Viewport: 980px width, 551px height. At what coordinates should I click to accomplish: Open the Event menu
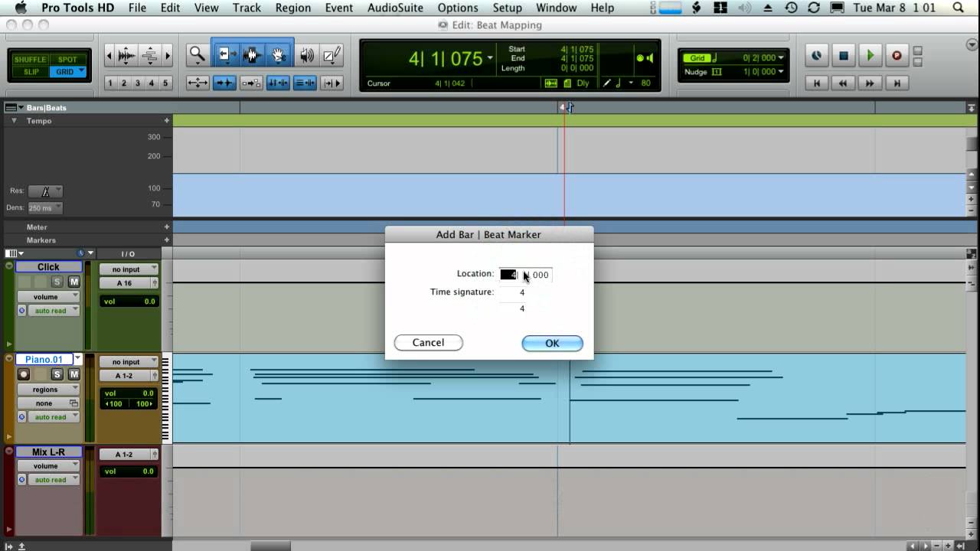[x=339, y=8]
